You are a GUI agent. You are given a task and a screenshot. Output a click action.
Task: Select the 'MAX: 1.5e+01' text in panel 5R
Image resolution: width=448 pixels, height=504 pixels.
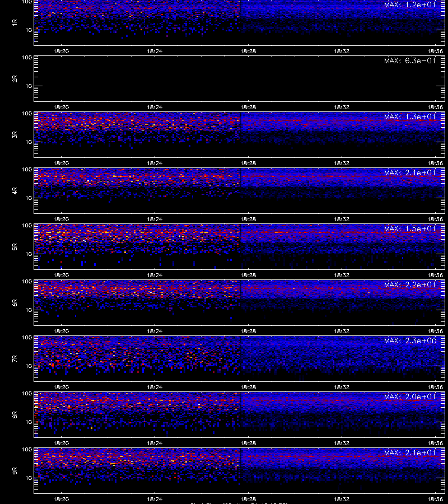410,229
